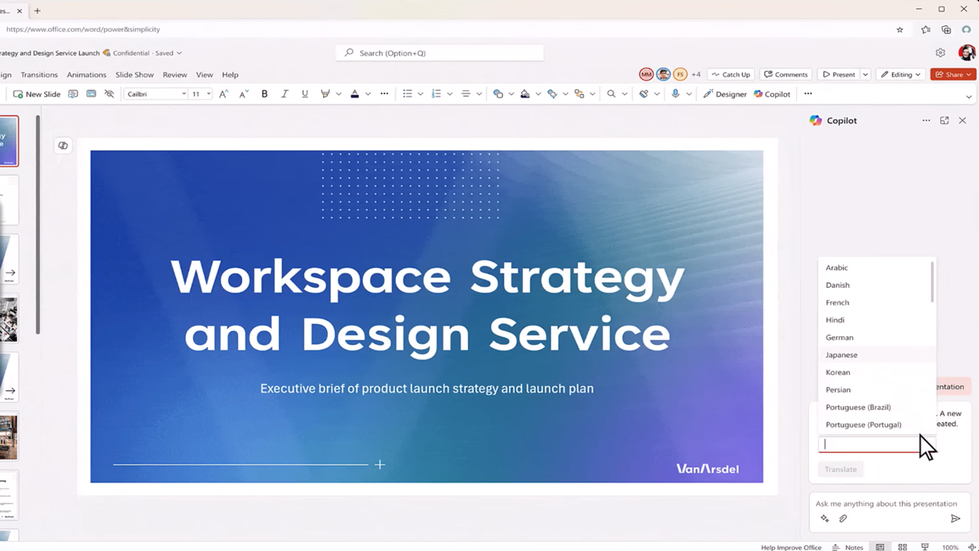Open font color dropdown arrow
This screenshot has height=551, width=979.
pyautogui.click(x=368, y=94)
